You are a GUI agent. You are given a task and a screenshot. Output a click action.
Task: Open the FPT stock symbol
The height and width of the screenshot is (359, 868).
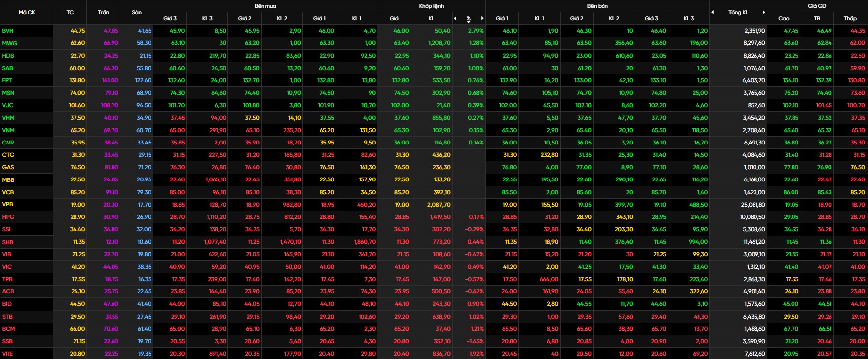pos(7,80)
